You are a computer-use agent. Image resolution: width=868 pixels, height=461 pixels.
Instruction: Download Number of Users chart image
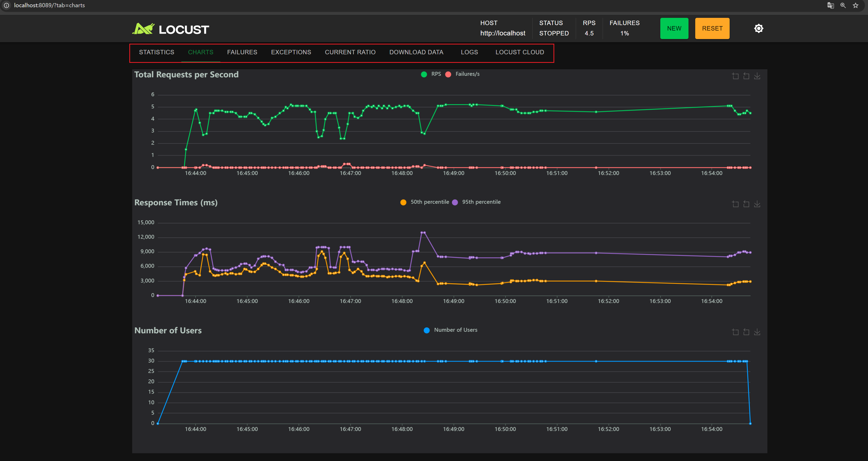(757, 332)
